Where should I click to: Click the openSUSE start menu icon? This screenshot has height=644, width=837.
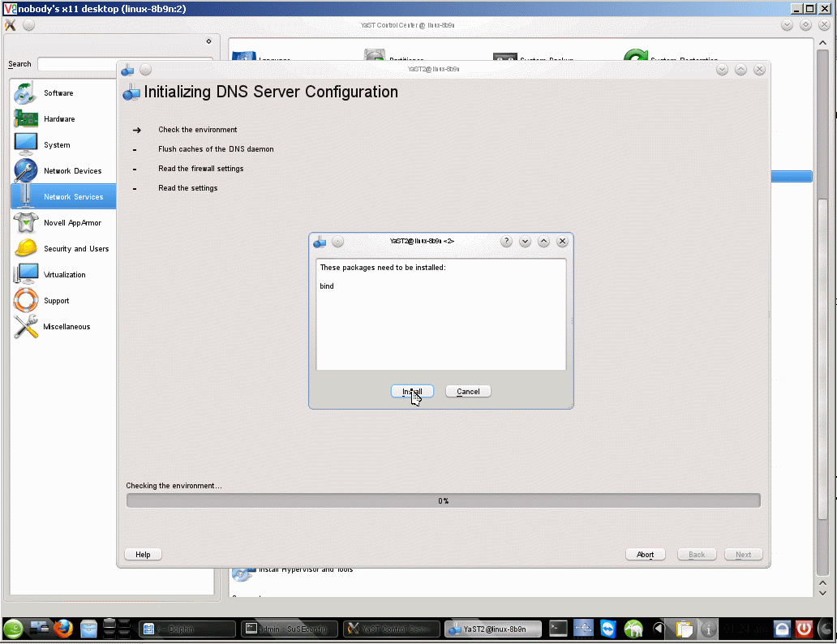[13, 629]
